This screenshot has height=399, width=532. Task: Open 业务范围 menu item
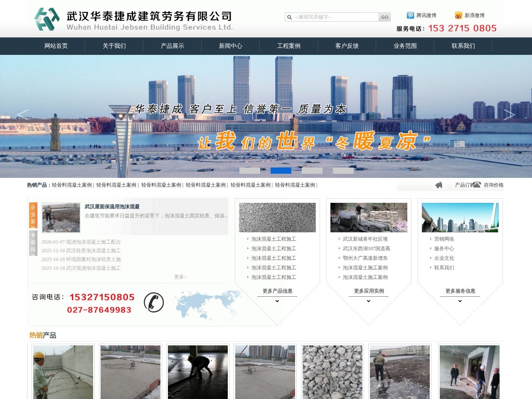[x=405, y=46]
